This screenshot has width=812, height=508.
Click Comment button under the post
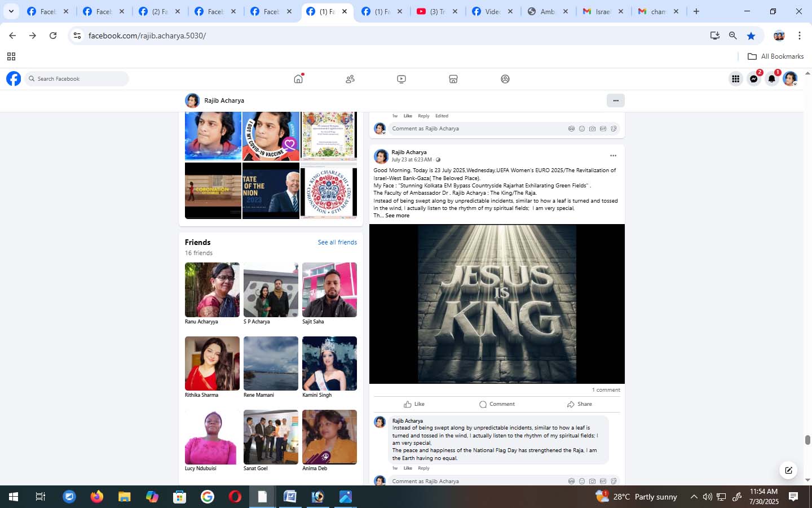(x=497, y=404)
